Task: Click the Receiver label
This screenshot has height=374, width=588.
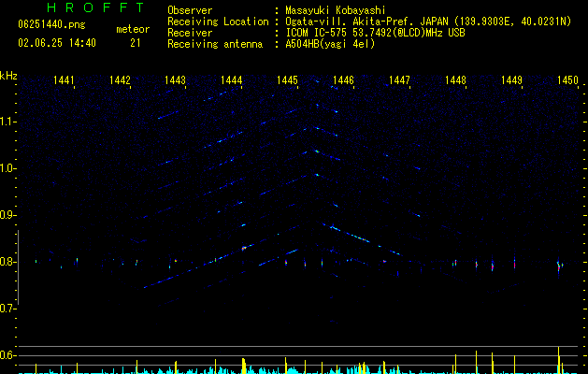Action: [x=190, y=33]
